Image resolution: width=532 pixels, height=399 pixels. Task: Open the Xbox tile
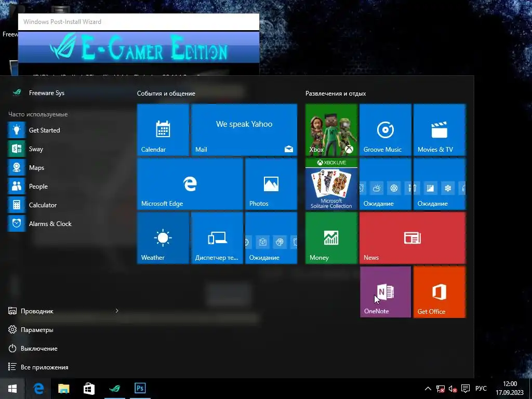pyautogui.click(x=331, y=130)
